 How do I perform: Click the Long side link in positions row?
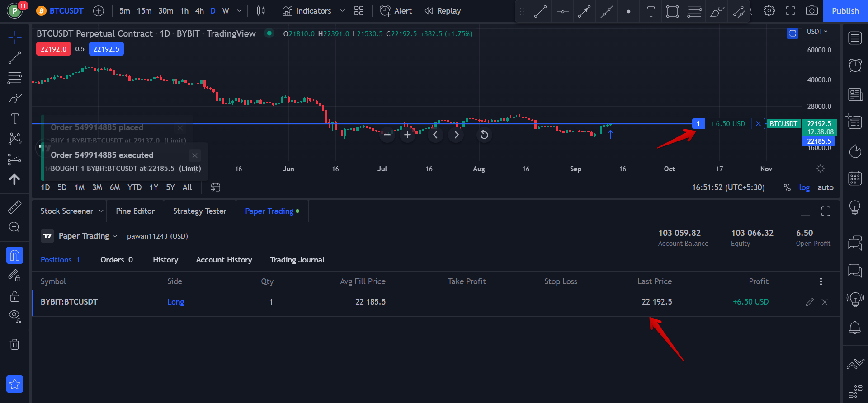[175, 302]
